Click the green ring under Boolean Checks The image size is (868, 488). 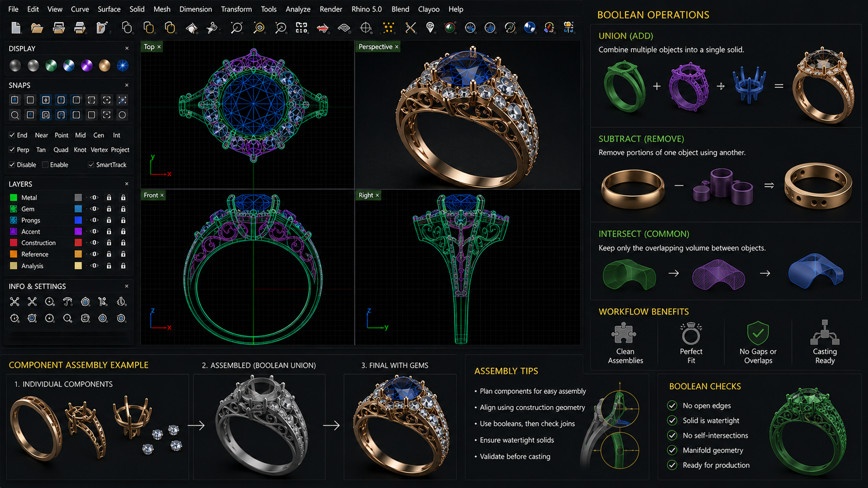point(808,432)
